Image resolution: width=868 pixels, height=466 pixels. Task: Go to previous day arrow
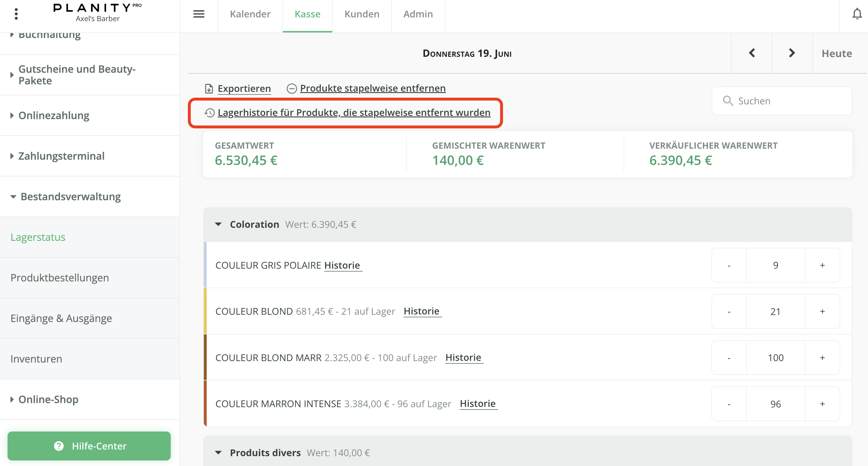tap(752, 53)
